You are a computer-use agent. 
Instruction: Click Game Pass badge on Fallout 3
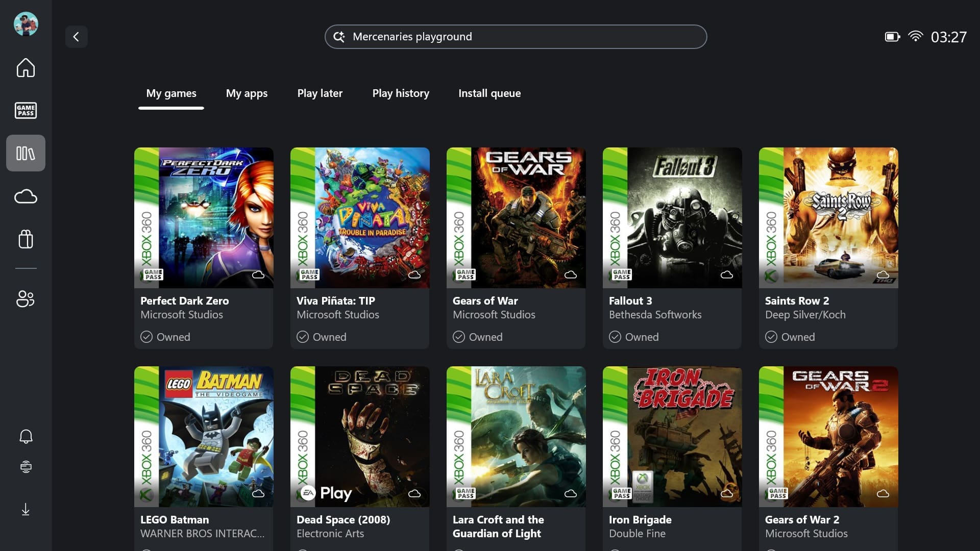(622, 274)
